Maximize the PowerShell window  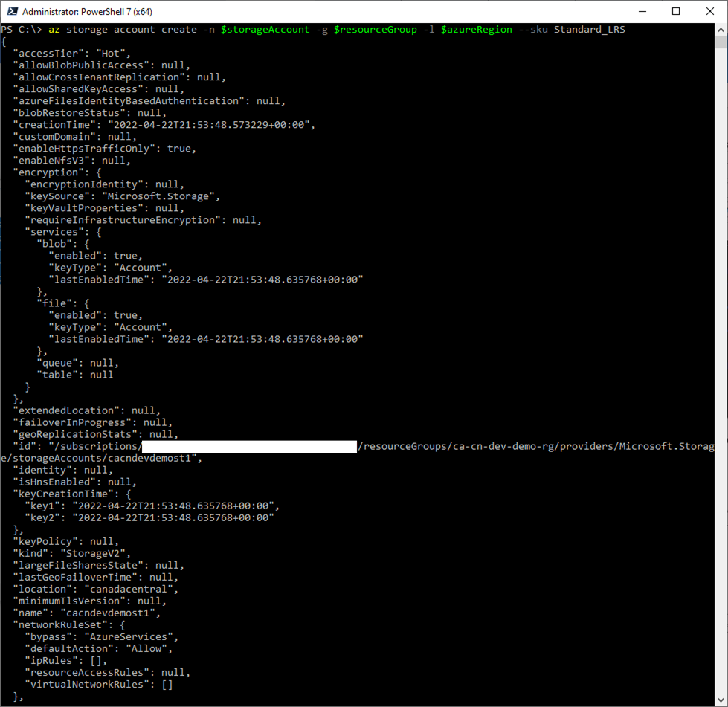pos(676,11)
